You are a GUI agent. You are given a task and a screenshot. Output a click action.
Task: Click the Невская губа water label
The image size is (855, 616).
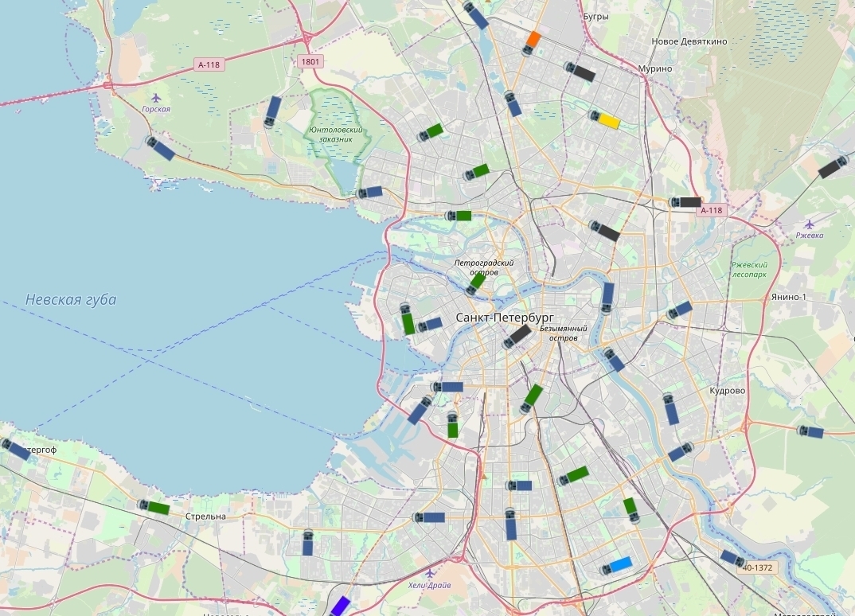(x=71, y=299)
